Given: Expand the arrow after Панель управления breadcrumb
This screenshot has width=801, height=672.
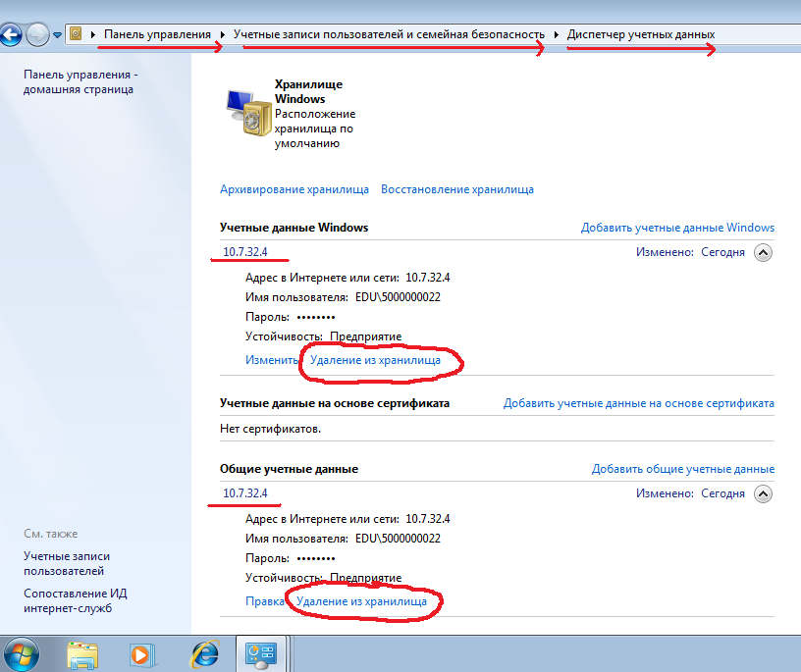Looking at the screenshot, I should point(222,34).
